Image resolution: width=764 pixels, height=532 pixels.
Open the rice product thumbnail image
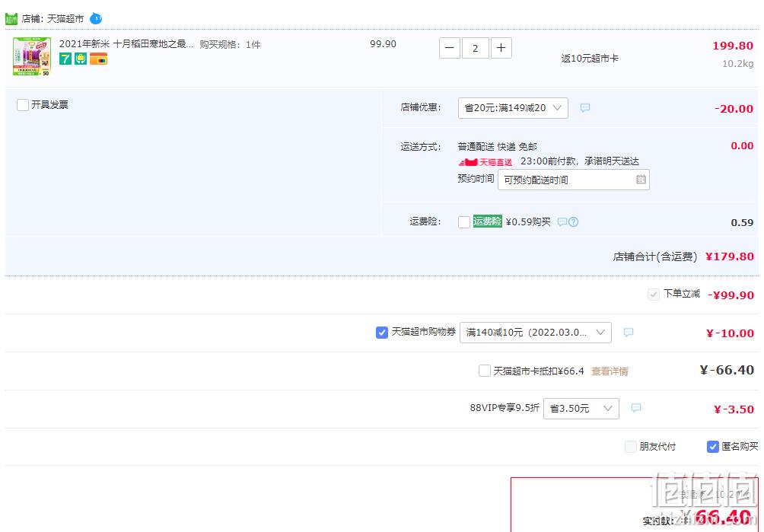(32, 56)
